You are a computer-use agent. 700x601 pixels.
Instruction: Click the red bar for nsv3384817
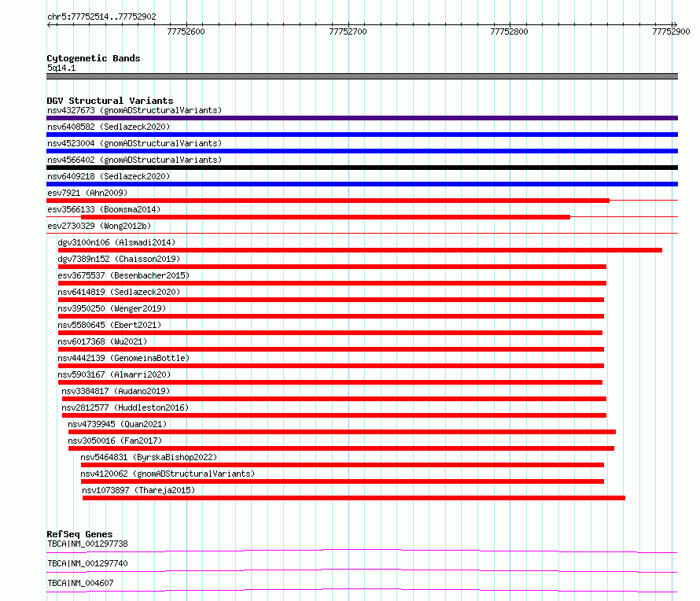tap(334, 399)
